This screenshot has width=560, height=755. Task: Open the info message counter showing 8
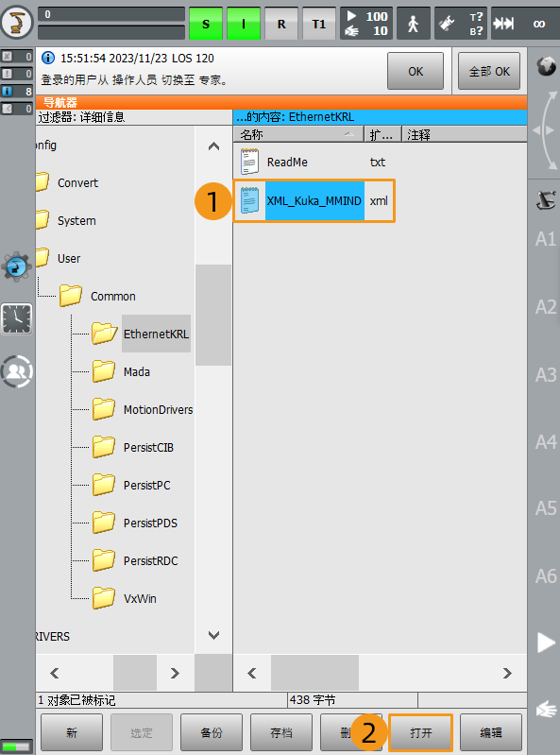17,91
